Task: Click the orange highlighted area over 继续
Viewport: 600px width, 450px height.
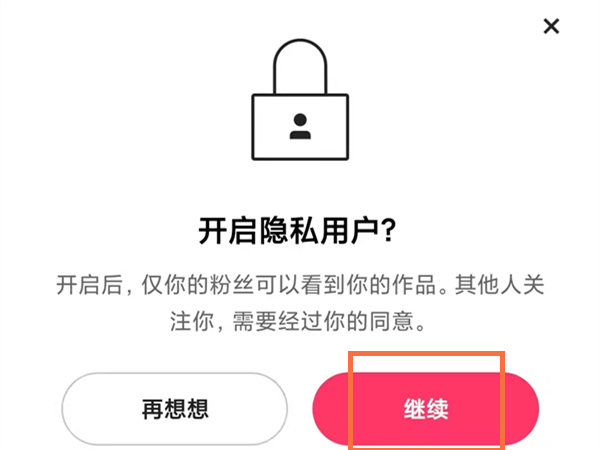Action: [x=426, y=401]
